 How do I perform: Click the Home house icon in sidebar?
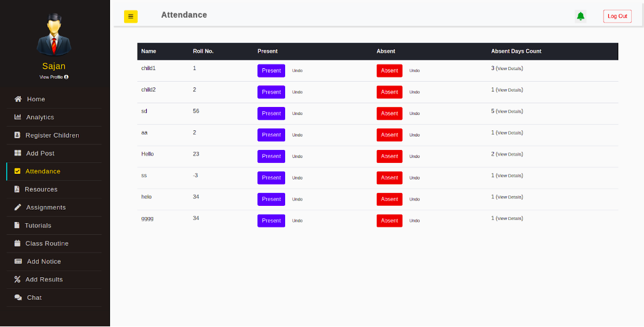click(18, 99)
